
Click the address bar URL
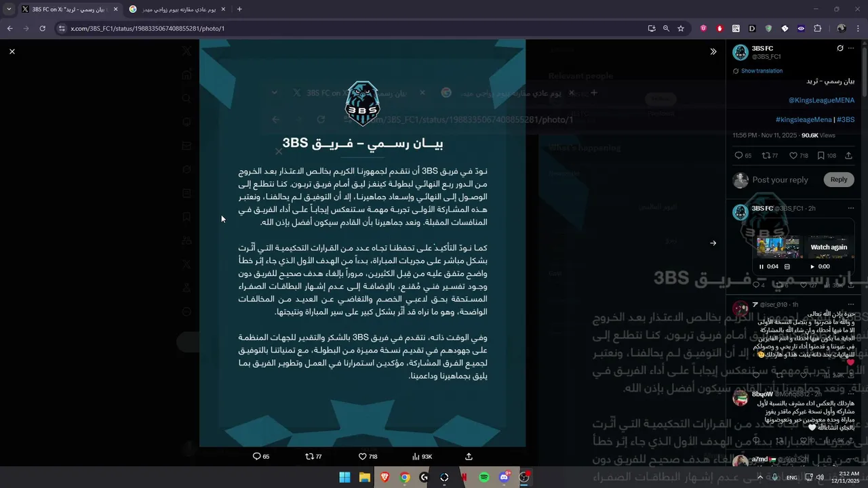point(147,28)
